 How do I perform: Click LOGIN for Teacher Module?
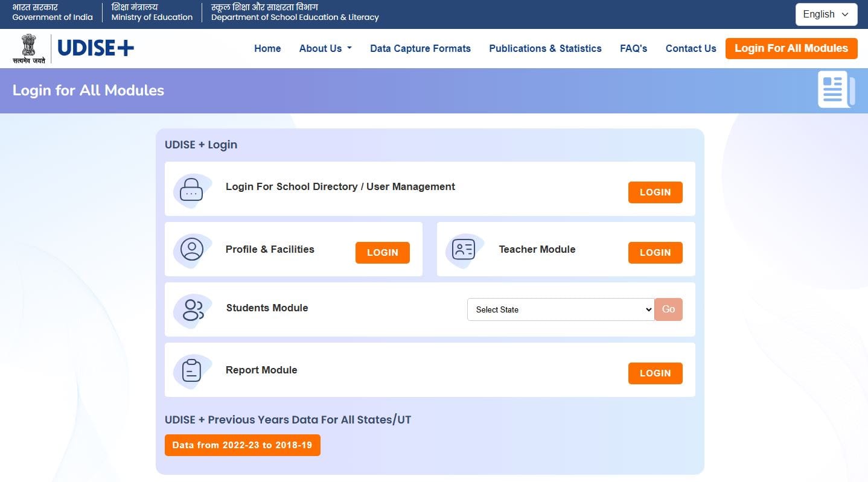pyautogui.click(x=655, y=253)
